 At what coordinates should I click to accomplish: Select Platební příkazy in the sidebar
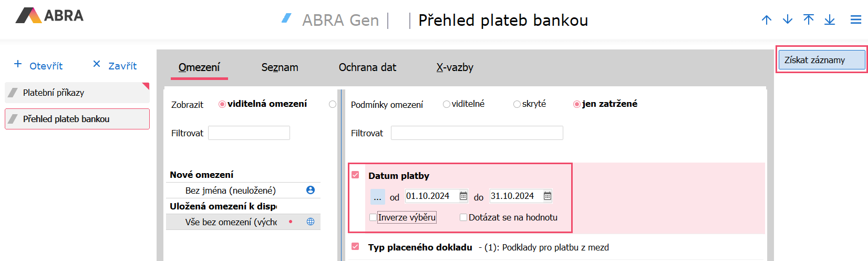click(x=77, y=93)
